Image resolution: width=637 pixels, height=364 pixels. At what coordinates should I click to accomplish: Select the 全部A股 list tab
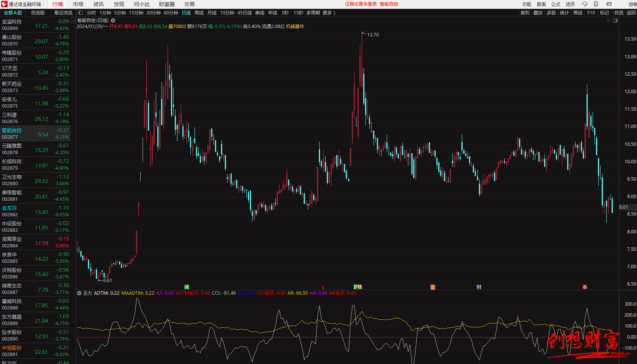pyautogui.click(x=13, y=13)
